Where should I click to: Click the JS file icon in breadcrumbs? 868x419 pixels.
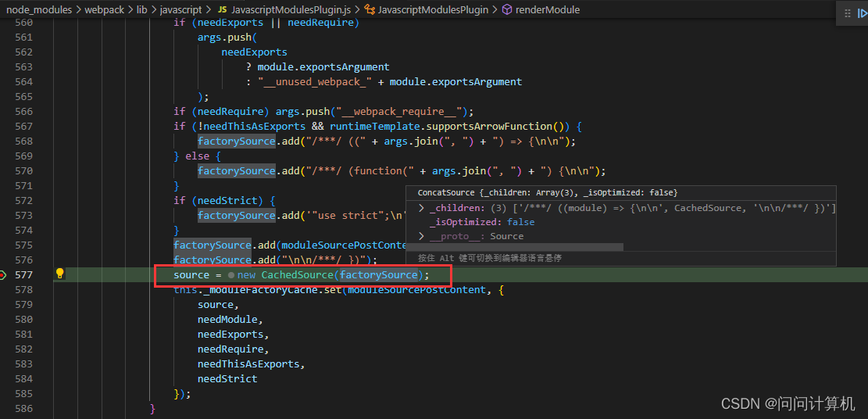point(221,9)
